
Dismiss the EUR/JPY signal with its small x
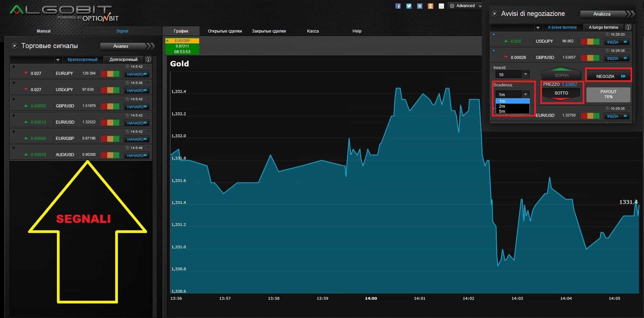148,66
